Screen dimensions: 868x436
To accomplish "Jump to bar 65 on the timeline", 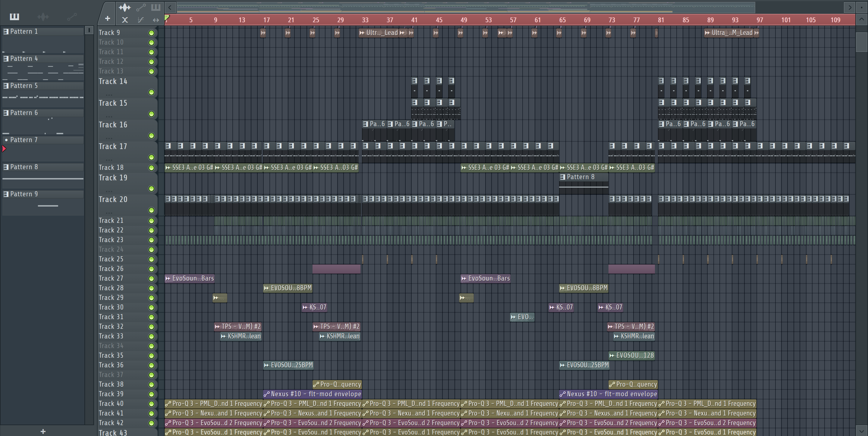I will [562, 20].
